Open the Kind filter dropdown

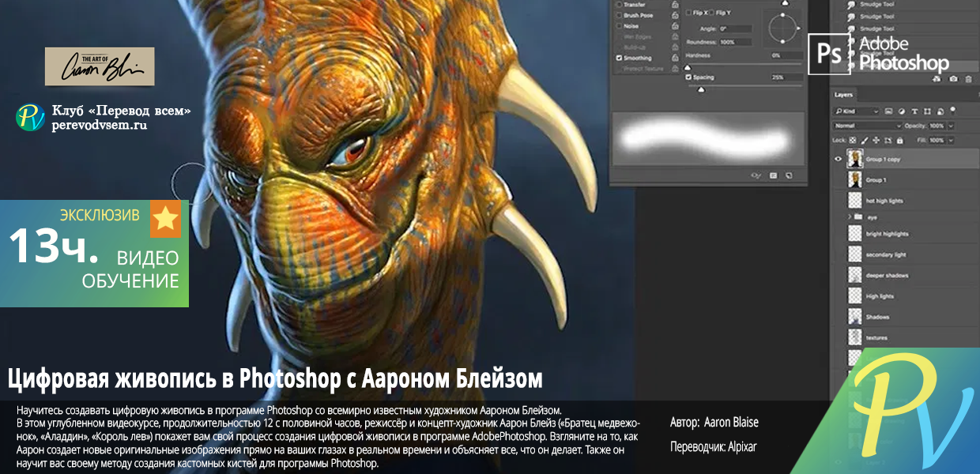click(856, 111)
